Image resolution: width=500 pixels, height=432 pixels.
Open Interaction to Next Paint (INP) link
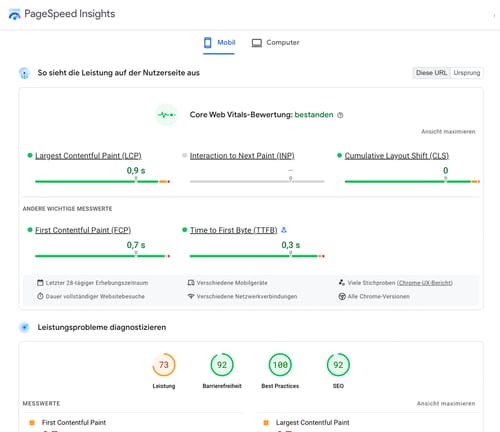coord(242,156)
